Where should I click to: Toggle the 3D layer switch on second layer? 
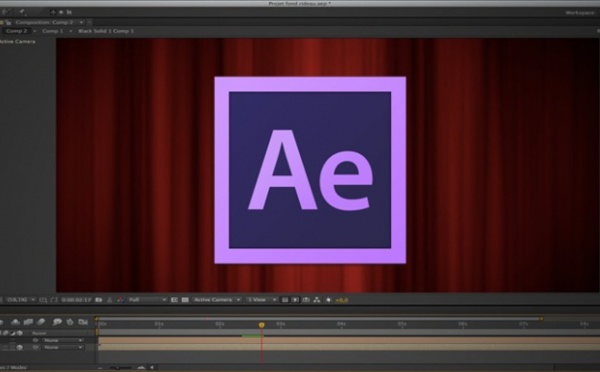pos(20,348)
